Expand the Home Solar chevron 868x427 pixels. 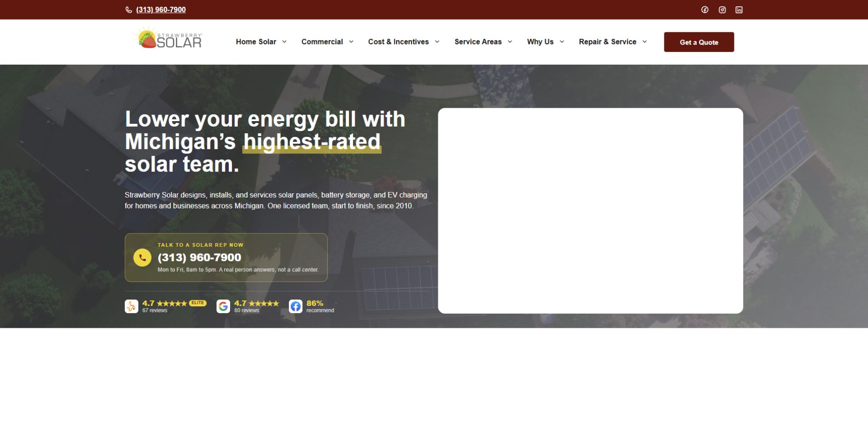click(x=284, y=41)
